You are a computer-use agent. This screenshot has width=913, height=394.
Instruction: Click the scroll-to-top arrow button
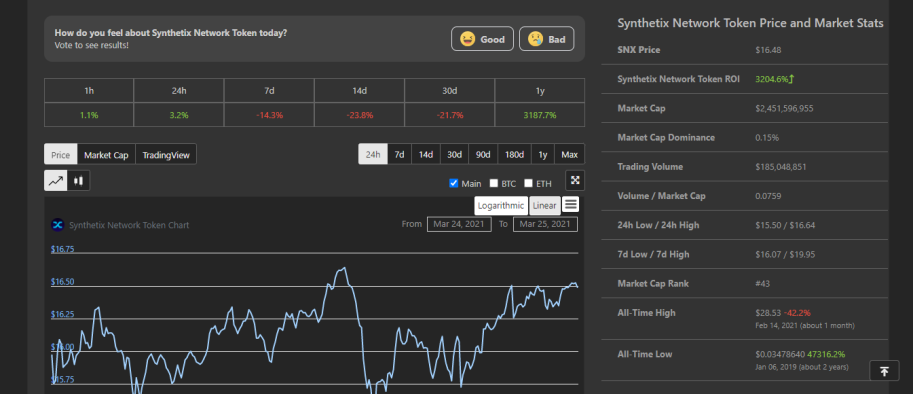point(884,371)
